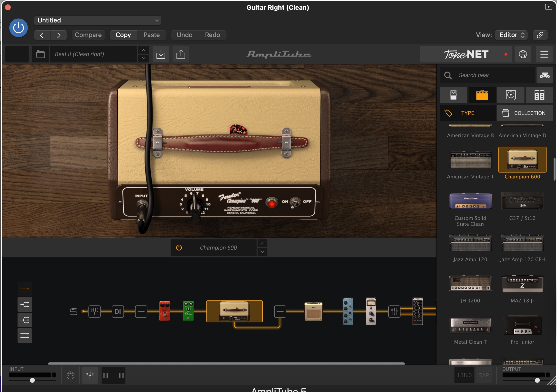The height and width of the screenshot is (392, 557).
Task: Click the Paste button
Action: point(152,35)
